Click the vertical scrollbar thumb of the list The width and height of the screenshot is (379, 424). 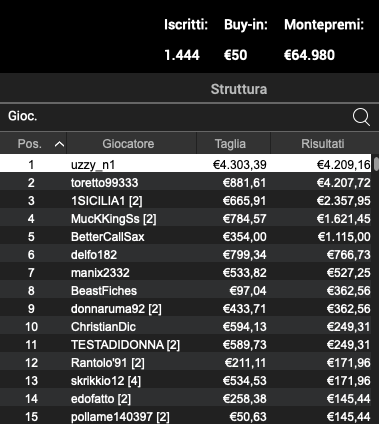click(376, 164)
